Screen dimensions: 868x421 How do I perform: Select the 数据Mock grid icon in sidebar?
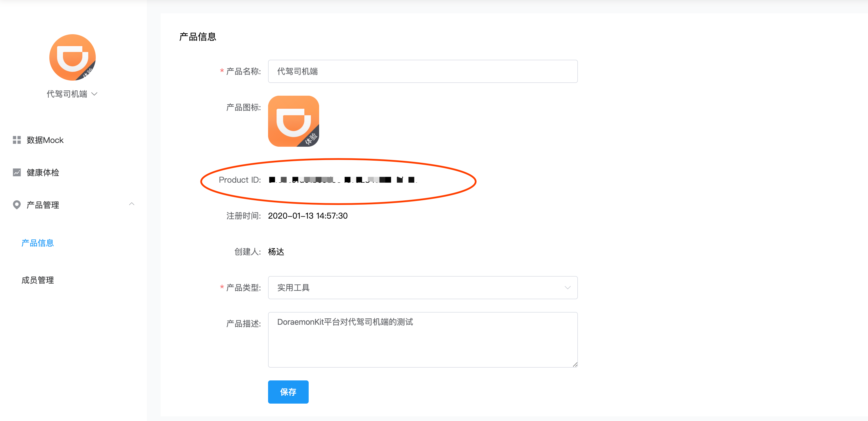pos(16,140)
